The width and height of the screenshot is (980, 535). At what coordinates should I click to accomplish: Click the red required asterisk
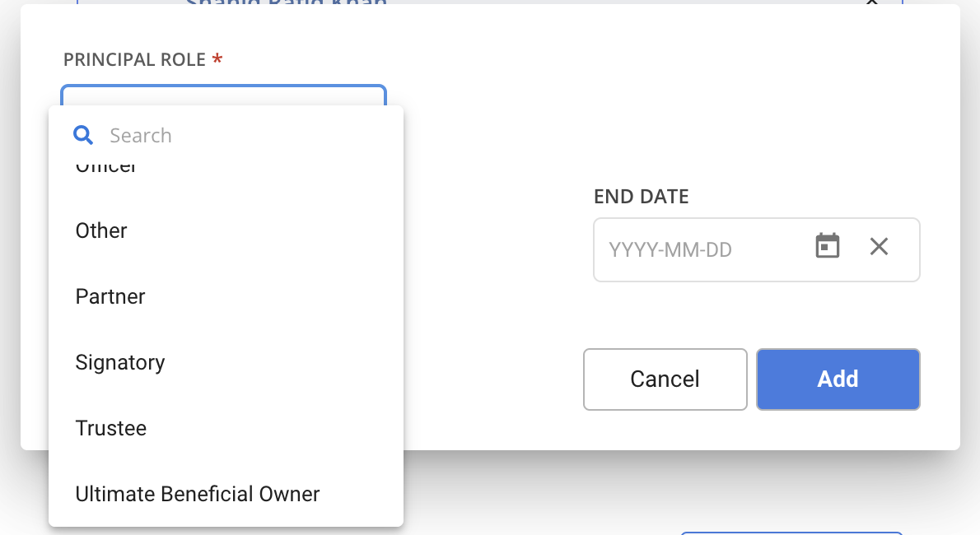[217, 60]
